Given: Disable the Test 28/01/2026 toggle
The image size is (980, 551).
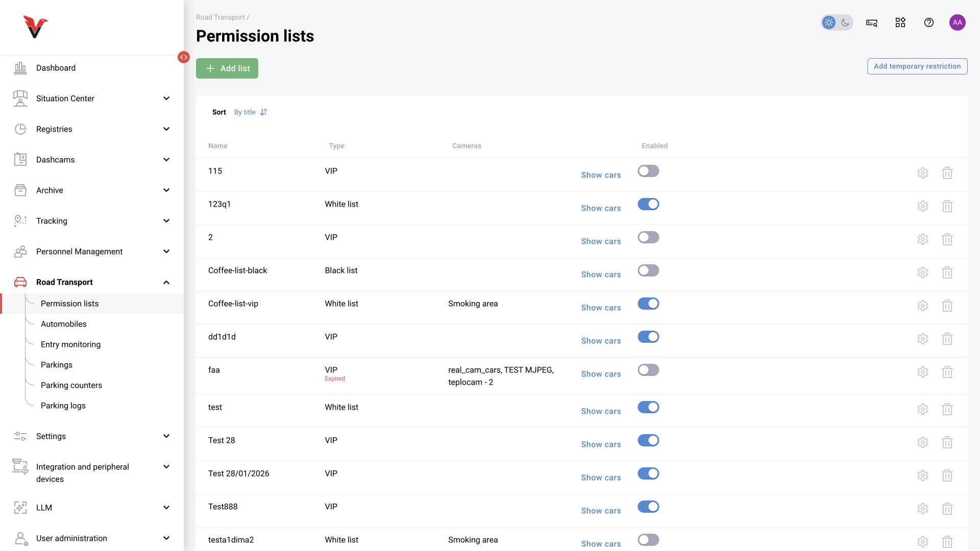Looking at the screenshot, I should 648,473.
